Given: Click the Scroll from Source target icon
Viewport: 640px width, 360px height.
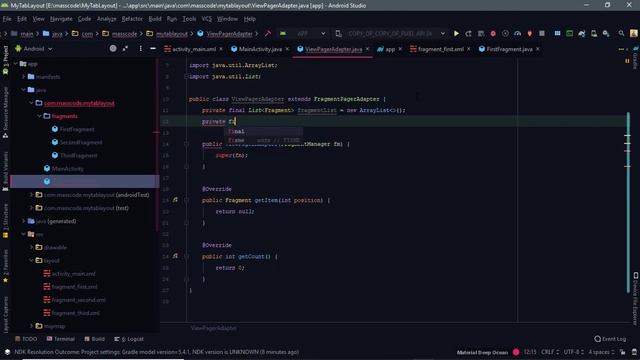Looking at the screenshot, I should [x=113, y=49].
